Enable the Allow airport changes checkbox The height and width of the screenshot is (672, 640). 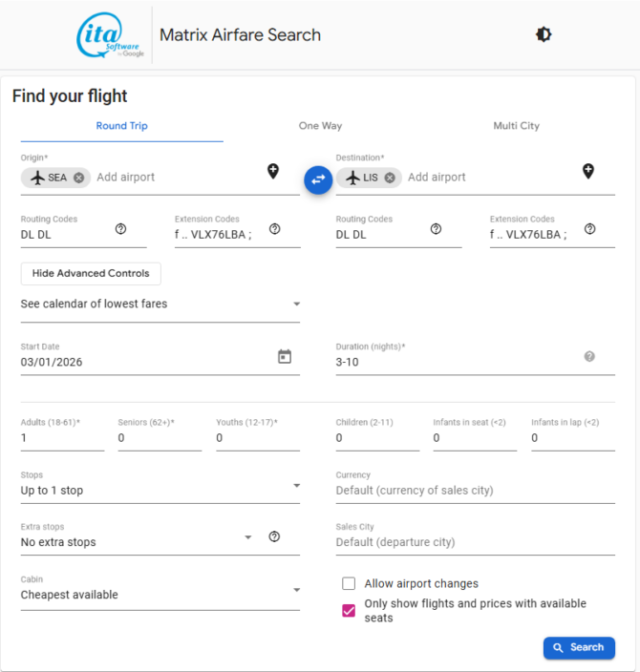click(349, 583)
